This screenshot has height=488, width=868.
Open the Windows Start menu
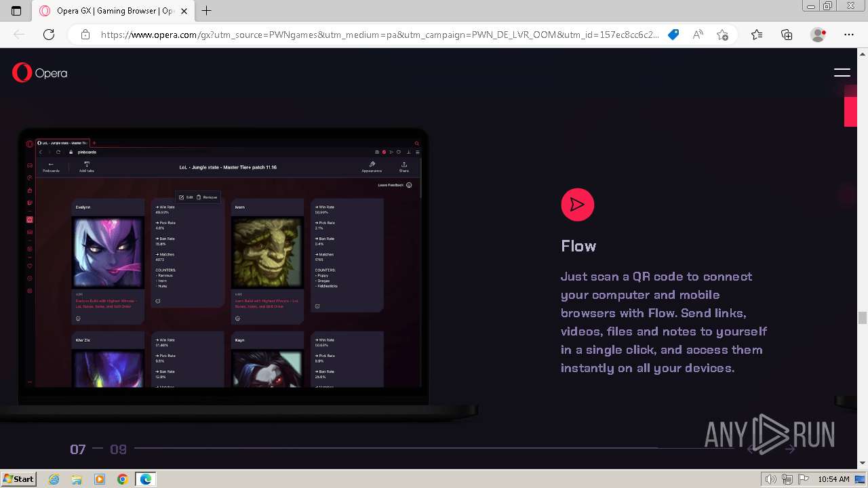(18, 479)
